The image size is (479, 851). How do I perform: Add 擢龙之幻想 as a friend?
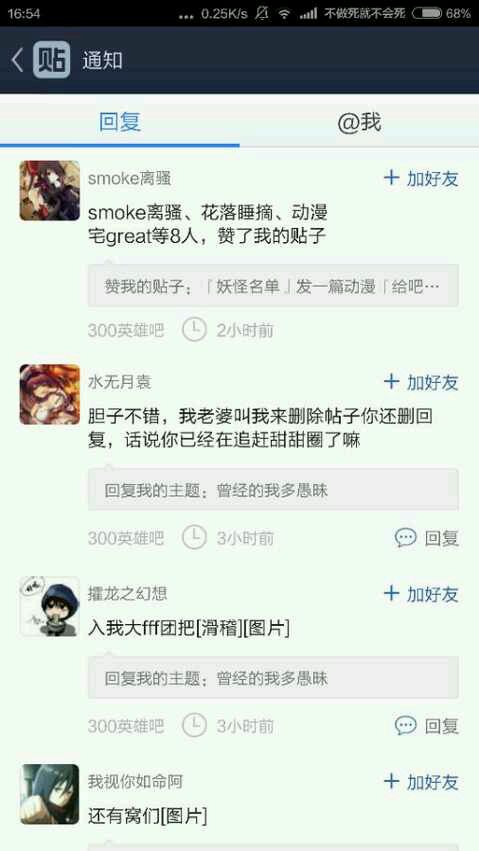click(421, 594)
